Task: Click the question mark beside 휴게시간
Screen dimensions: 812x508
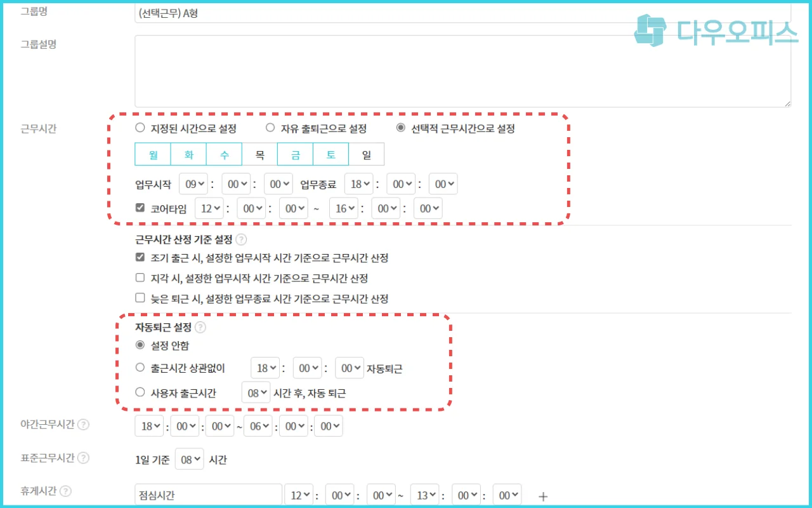Action: 65,491
